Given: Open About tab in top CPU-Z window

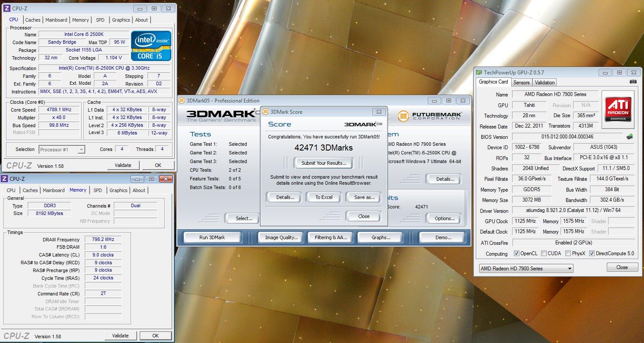Looking at the screenshot, I should tap(141, 20).
